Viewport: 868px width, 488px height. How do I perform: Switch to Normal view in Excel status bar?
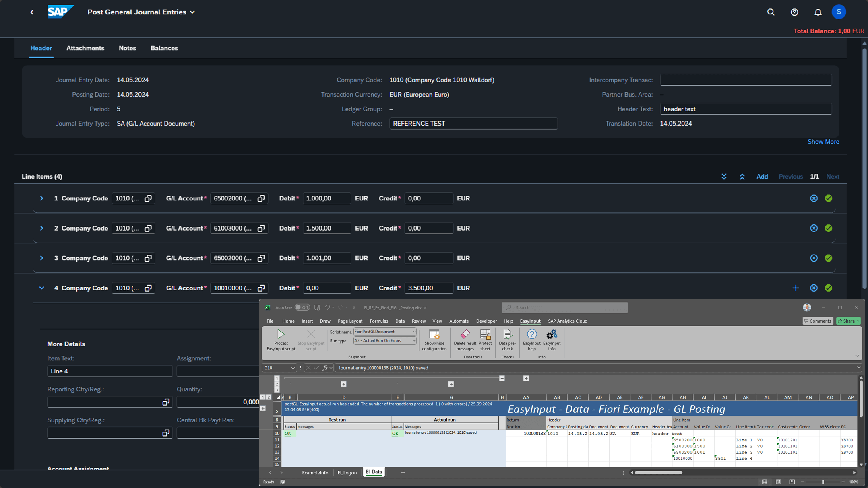(764, 482)
